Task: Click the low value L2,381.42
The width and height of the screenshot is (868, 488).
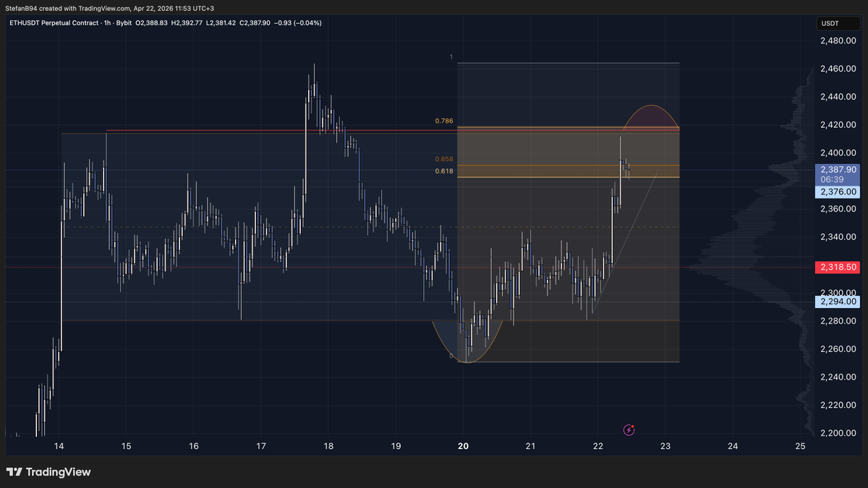Action: coord(223,23)
